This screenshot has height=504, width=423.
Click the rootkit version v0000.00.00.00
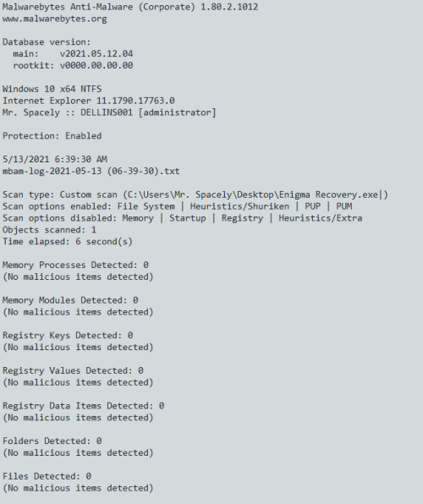[x=96, y=66]
